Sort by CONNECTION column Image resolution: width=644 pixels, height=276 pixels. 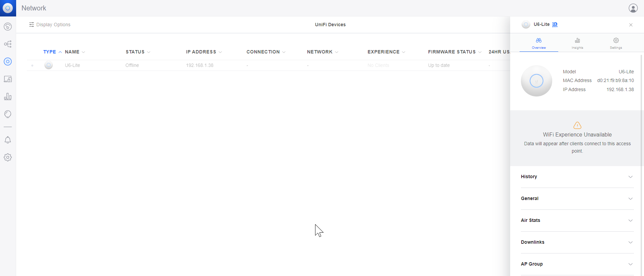pos(266,52)
